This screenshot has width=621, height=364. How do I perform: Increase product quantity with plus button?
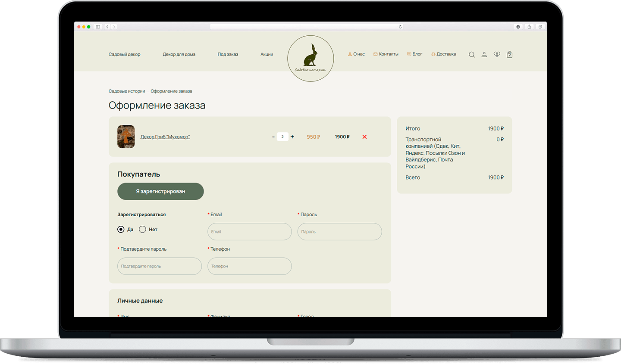[292, 137]
